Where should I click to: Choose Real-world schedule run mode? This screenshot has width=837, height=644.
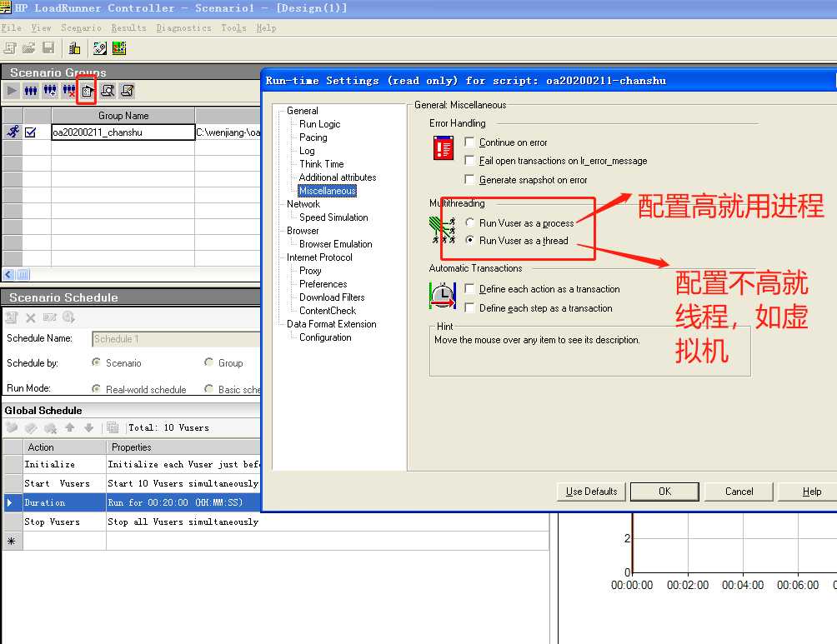coord(96,389)
